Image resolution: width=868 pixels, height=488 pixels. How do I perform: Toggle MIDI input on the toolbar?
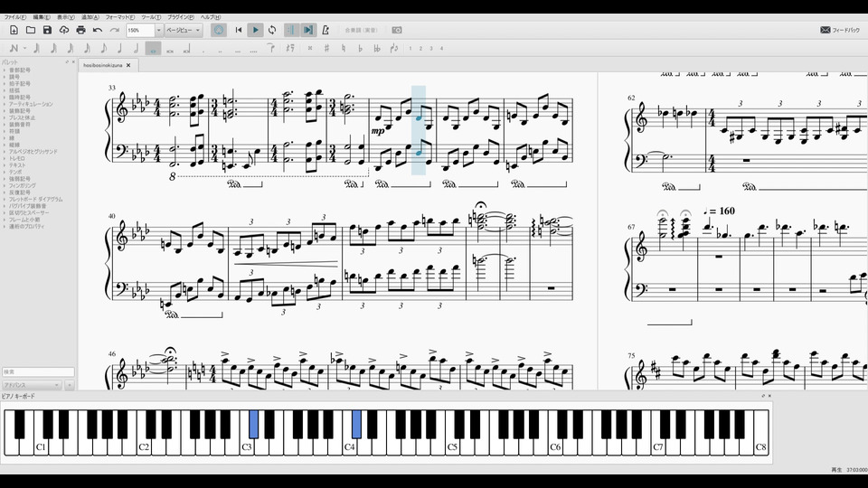219,30
